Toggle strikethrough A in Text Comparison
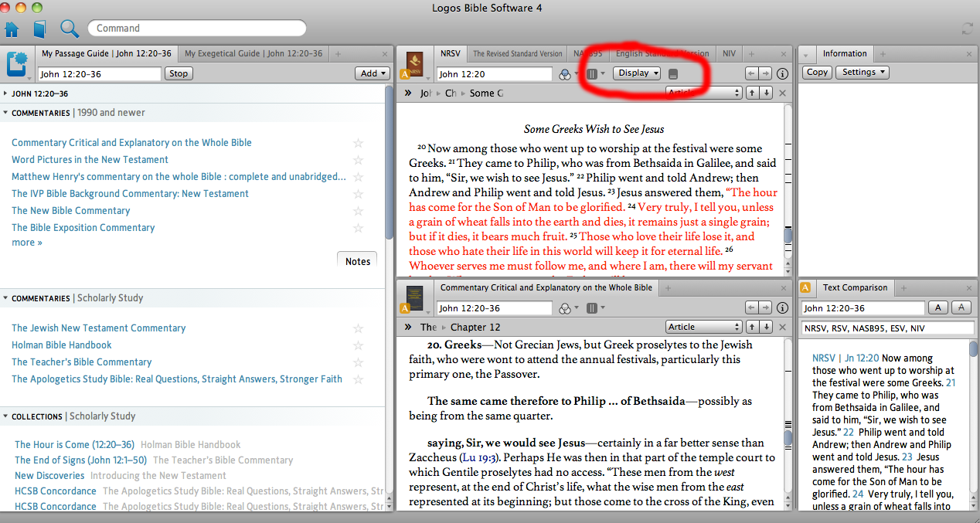980x523 pixels. (x=961, y=307)
